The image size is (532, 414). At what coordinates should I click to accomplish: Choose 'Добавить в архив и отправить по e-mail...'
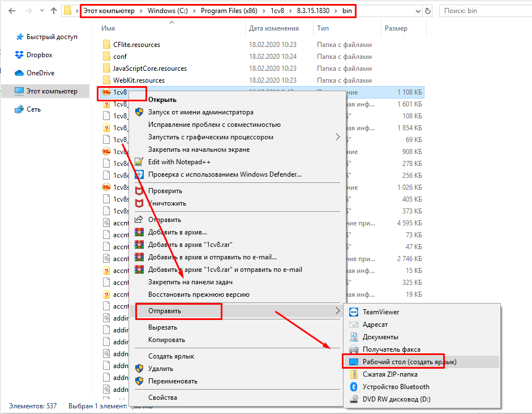click(212, 257)
